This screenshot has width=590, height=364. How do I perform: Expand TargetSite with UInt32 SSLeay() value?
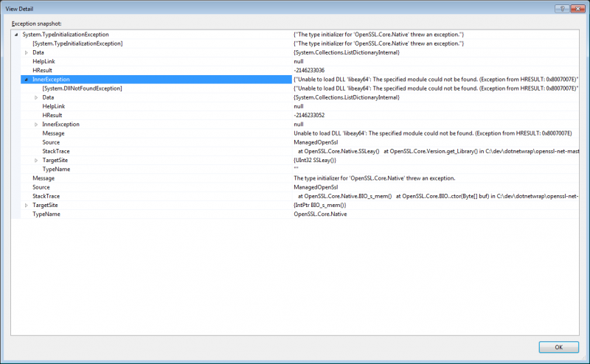[36, 160]
